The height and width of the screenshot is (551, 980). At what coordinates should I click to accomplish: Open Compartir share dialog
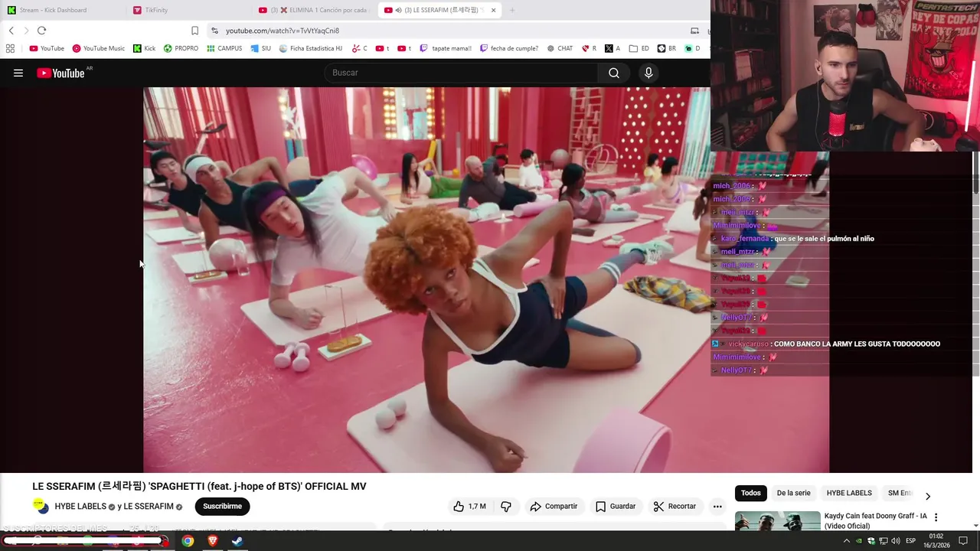click(x=554, y=507)
